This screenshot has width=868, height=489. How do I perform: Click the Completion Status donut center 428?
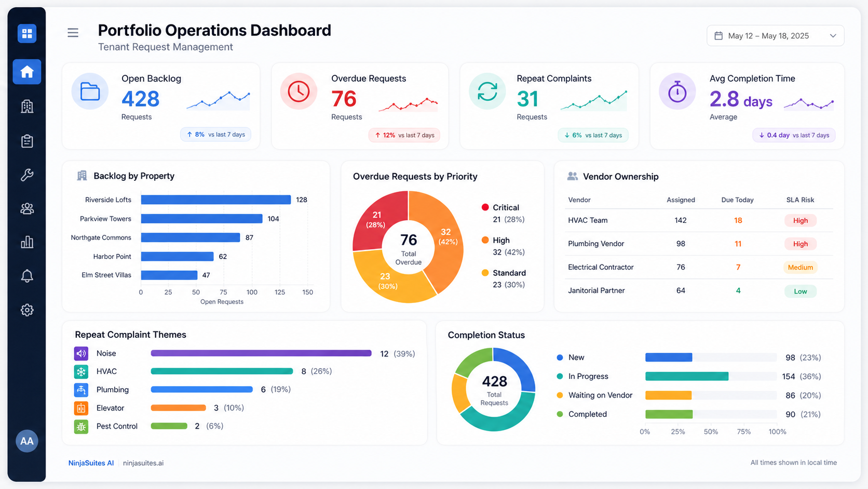point(494,382)
